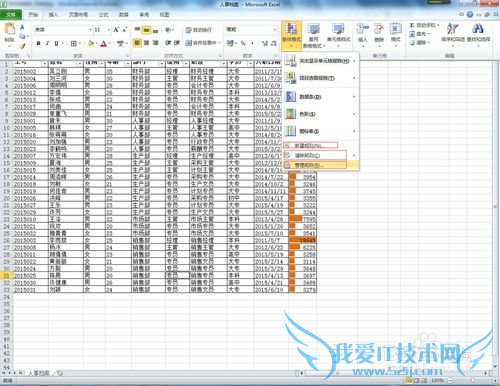Toggle align text left
This screenshot has width=500, height=386.
[x=137, y=43]
